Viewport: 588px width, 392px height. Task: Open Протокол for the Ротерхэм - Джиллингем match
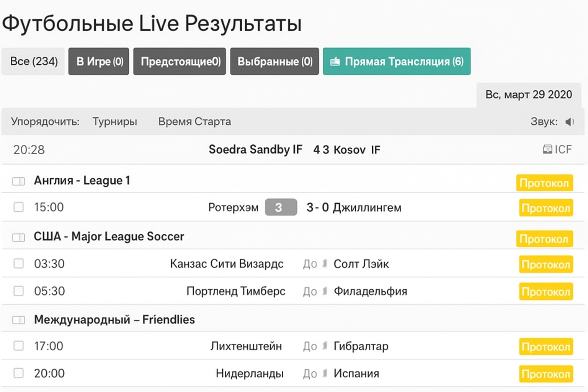[546, 208]
